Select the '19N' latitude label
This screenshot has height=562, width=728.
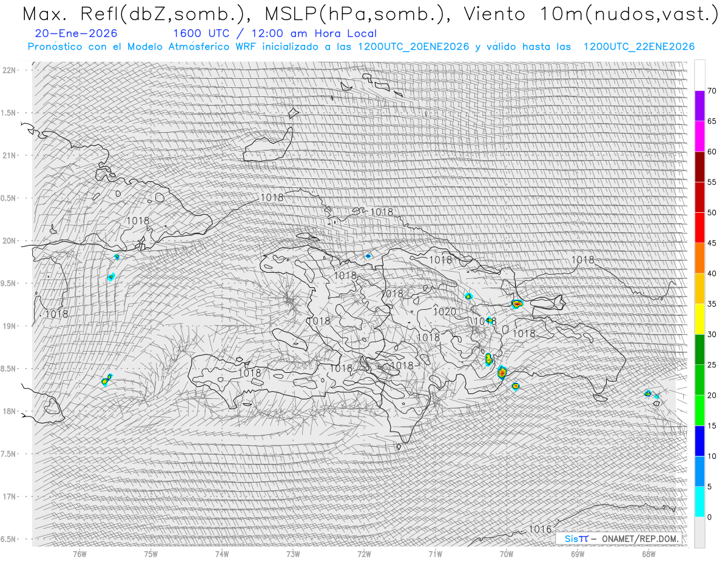pos(10,326)
